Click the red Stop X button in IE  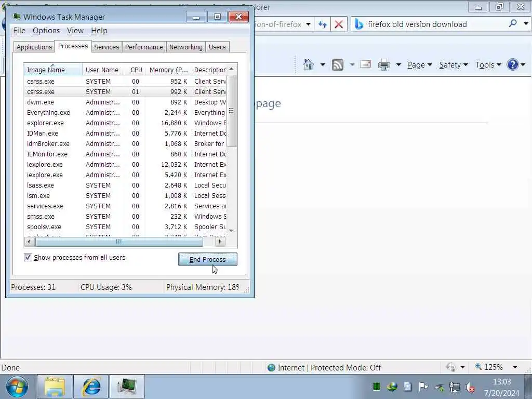pos(338,24)
